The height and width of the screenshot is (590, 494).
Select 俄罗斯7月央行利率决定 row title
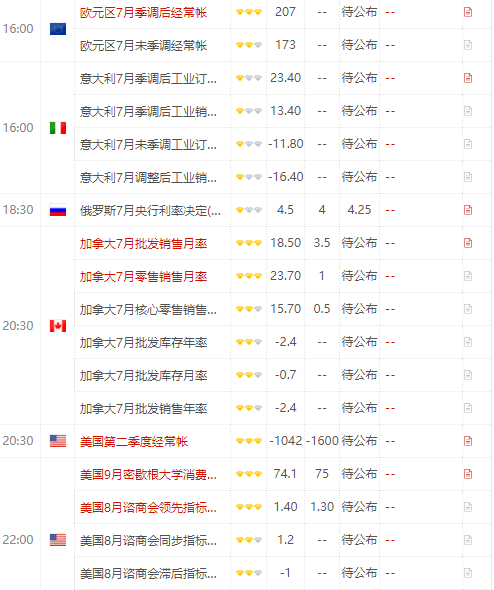point(150,211)
